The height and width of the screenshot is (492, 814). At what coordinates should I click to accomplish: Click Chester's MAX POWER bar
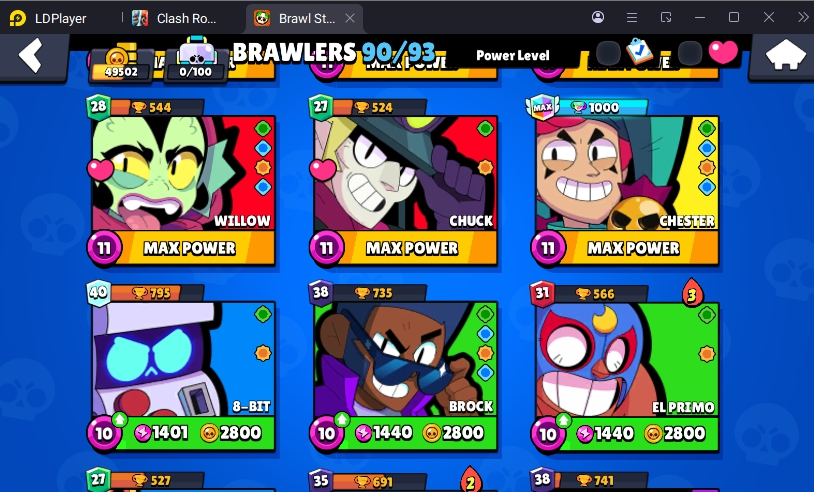point(633,248)
